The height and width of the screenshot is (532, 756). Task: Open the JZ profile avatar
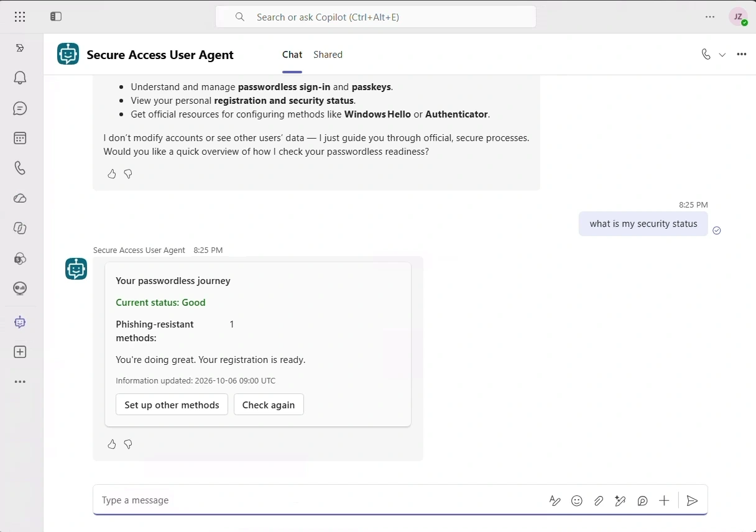click(x=739, y=17)
